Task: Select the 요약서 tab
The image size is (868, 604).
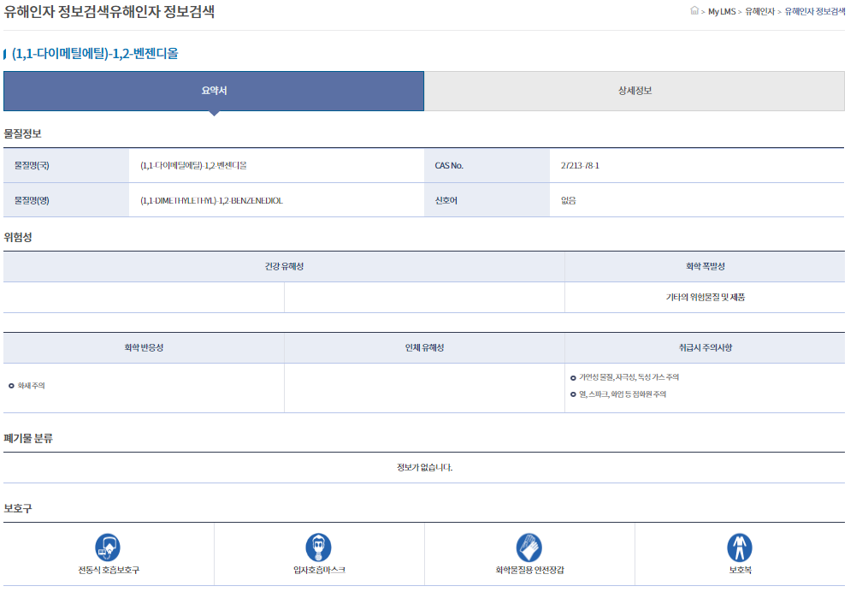Action: click(x=214, y=91)
